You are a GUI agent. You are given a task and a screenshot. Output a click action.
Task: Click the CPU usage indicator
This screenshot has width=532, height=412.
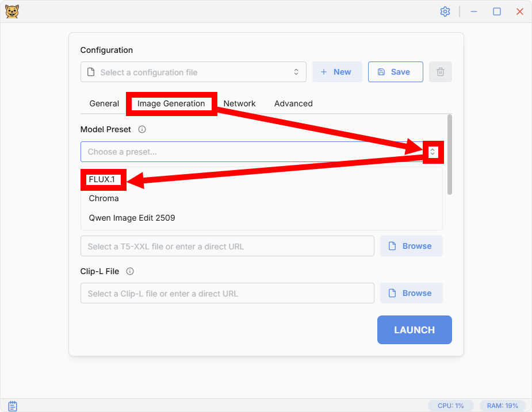450,406
